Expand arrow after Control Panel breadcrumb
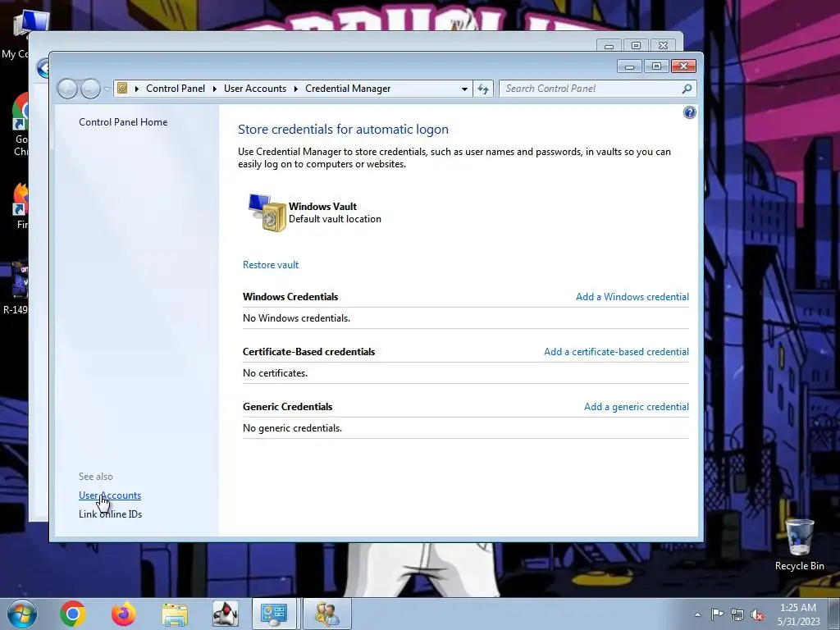This screenshot has width=840, height=630. coord(214,89)
